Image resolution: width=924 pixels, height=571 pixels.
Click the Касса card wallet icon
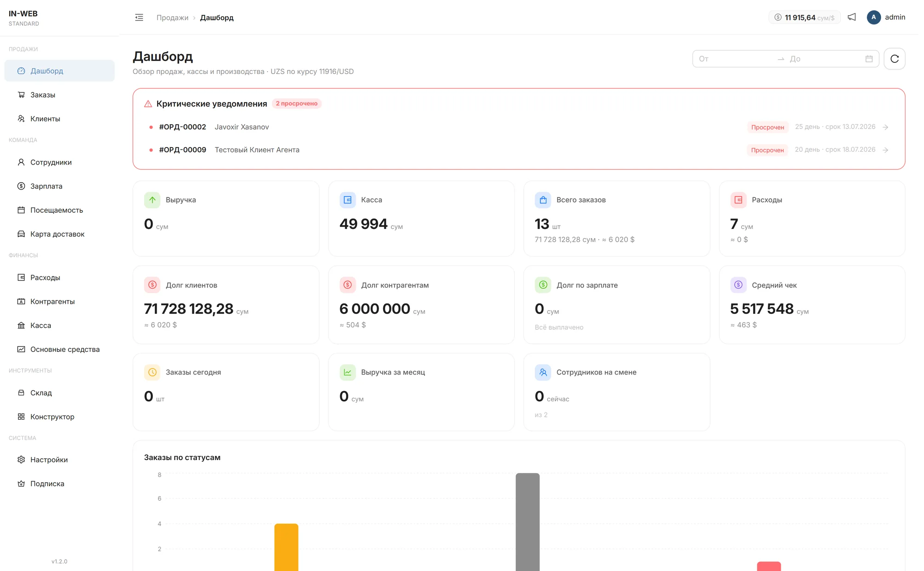348,200
